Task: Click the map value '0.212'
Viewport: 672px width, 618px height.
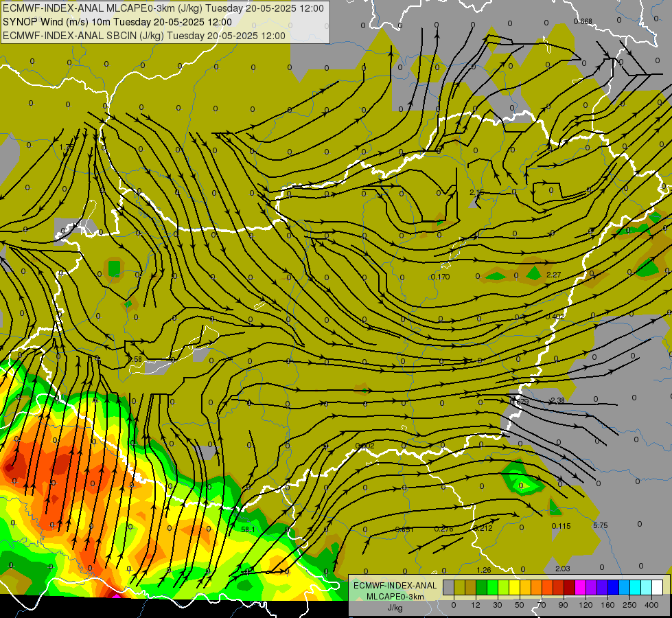Action: 483,528
